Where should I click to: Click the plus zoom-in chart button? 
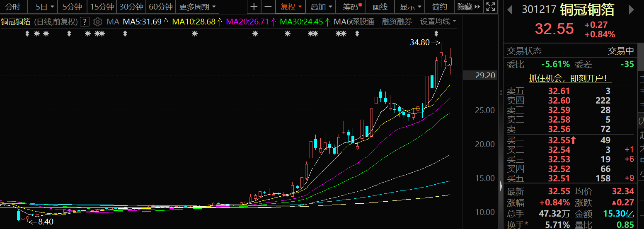click(254, 7)
